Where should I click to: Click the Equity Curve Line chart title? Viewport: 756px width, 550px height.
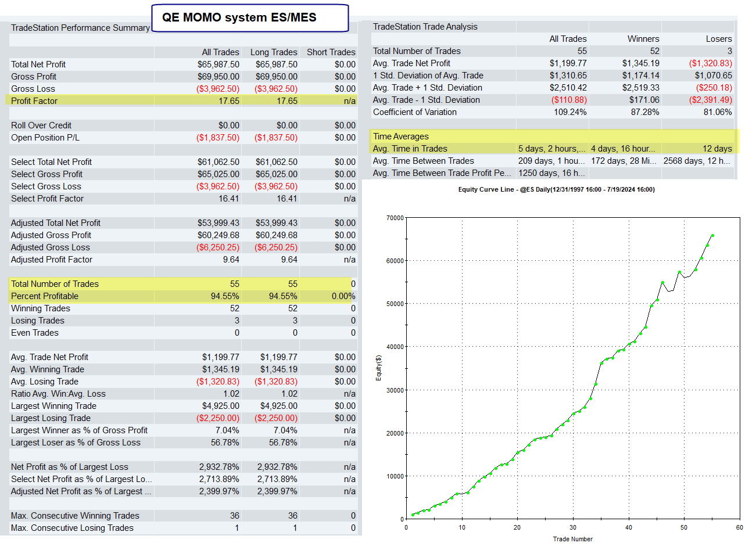pos(556,189)
